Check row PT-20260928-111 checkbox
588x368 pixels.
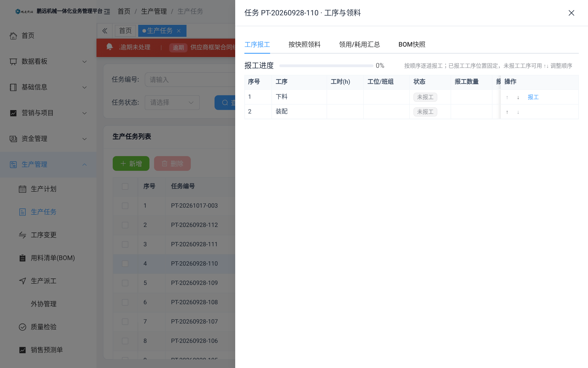coord(125,244)
